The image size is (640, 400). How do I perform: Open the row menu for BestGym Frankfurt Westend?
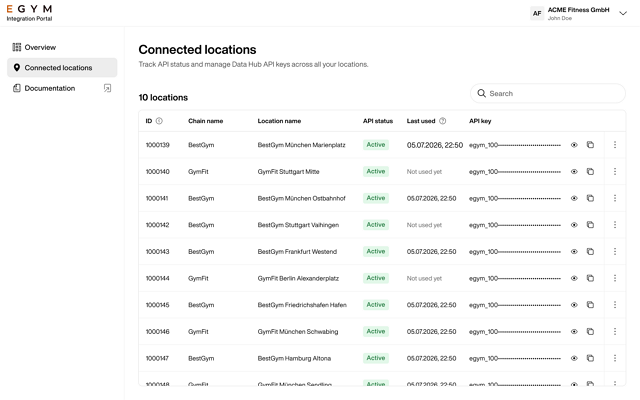click(615, 251)
